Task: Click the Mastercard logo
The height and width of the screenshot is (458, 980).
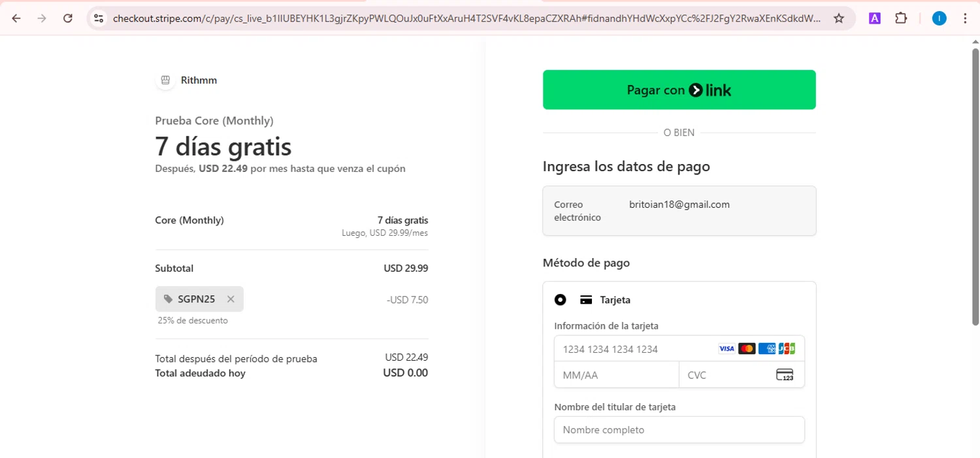Action: tap(747, 349)
